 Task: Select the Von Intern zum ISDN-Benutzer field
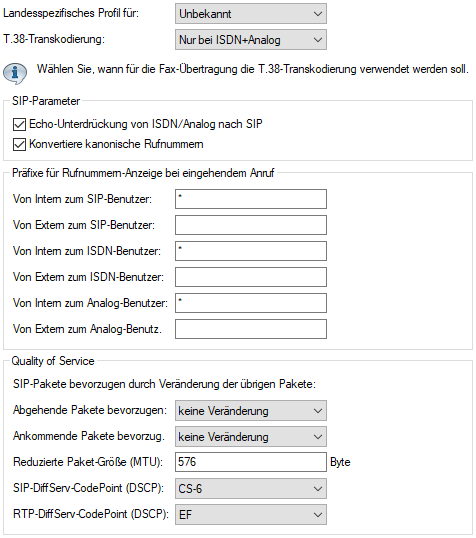point(251,251)
